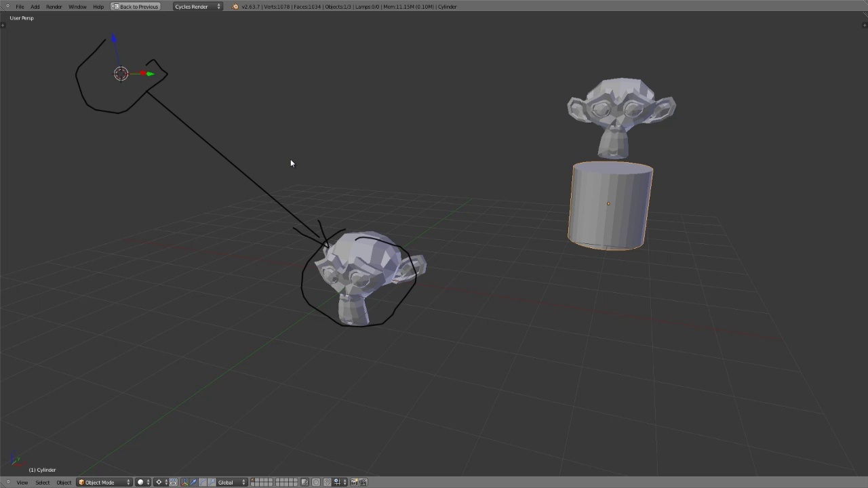This screenshot has width=868, height=488.
Task: Toggle the 3D manipulator widget on
Action: 185,482
